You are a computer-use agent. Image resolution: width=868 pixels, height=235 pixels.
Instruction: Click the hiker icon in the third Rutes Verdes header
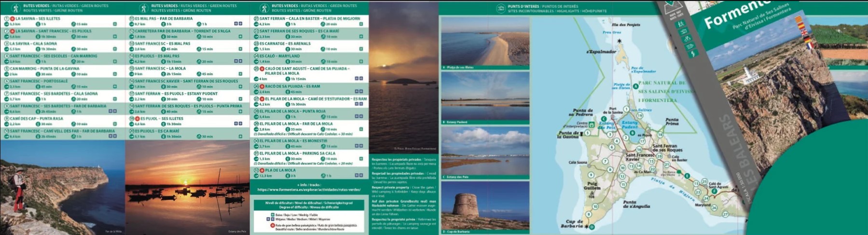click(x=263, y=8)
